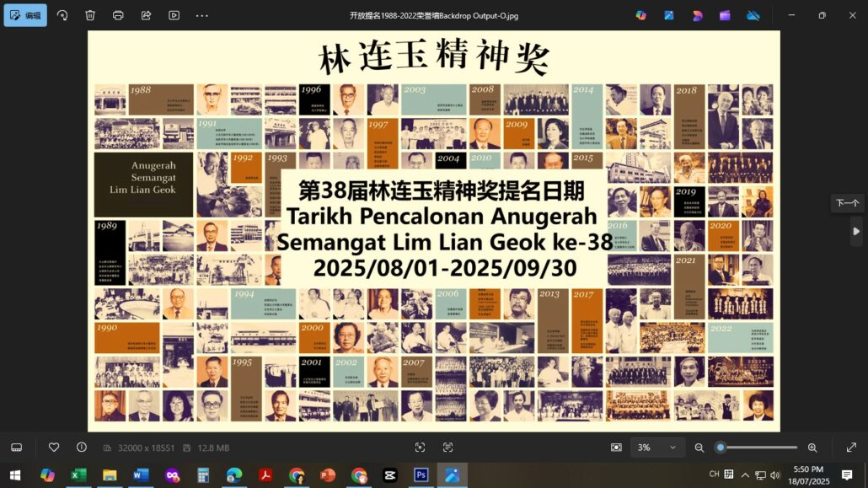Open the 编辑 (Edit) image button
This screenshot has width=868, height=488.
coord(25,15)
